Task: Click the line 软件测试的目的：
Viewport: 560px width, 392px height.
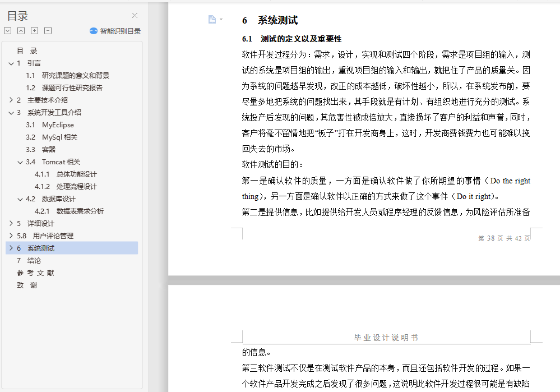Action: tap(272, 165)
